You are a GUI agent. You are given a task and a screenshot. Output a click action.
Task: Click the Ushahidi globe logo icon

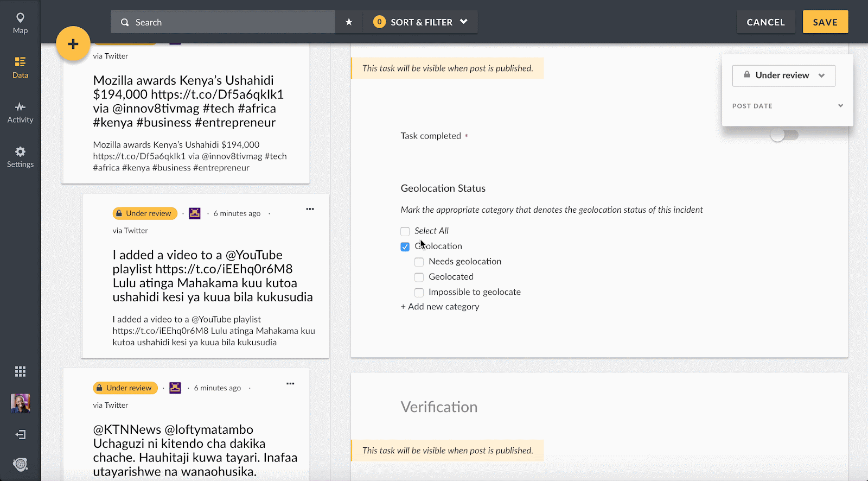click(20, 464)
